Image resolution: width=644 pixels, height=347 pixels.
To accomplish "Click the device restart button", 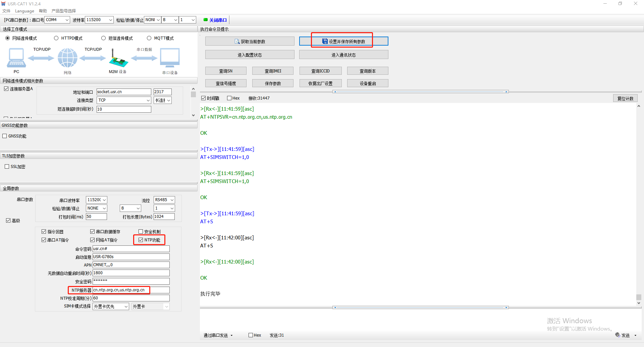I will click(368, 83).
